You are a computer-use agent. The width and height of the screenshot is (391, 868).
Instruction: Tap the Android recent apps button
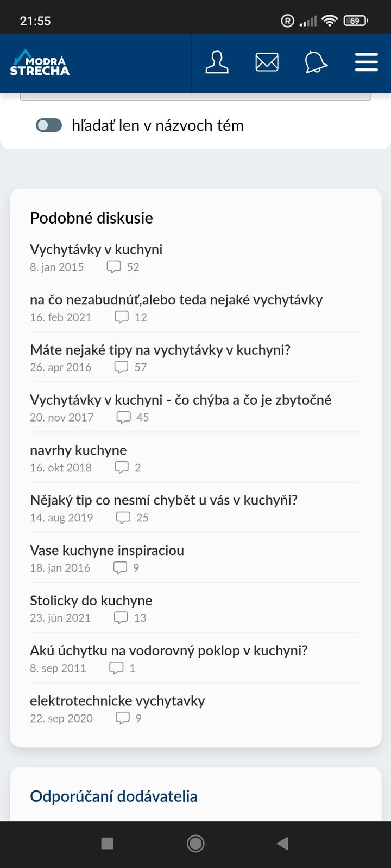pos(108,843)
